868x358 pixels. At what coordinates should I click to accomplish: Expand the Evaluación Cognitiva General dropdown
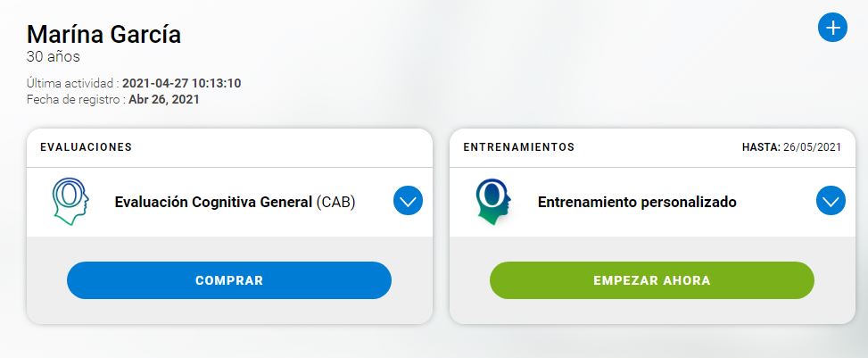(x=408, y=202)
